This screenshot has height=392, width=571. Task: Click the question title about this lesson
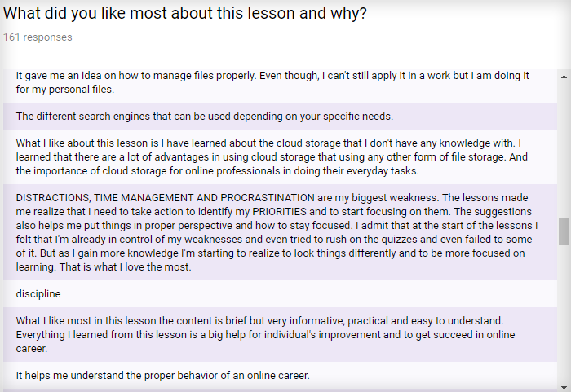click(x=185, y=14)
